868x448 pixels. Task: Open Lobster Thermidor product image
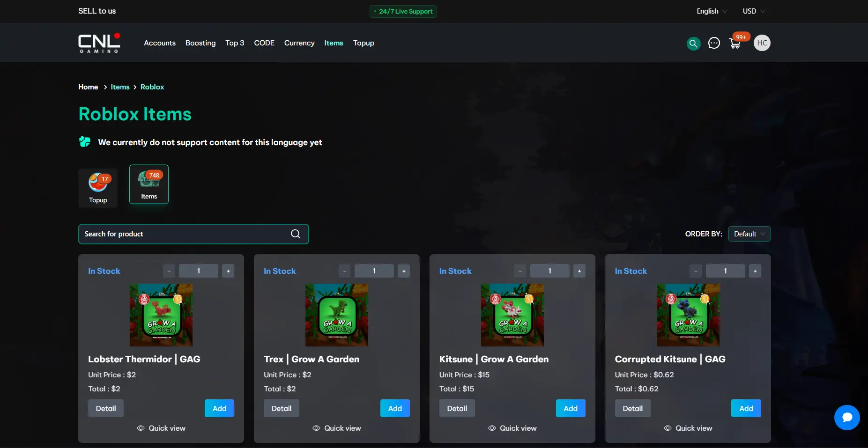[x=161, y=315]
